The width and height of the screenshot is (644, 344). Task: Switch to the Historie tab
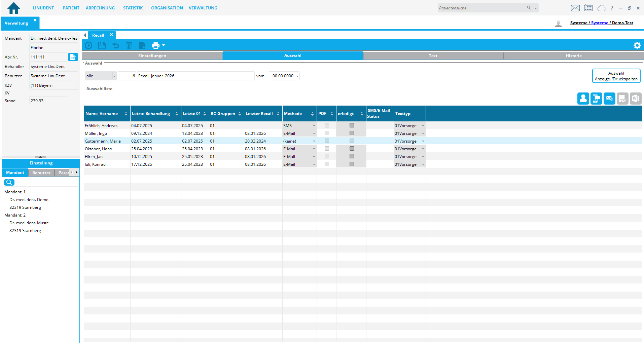tap(574, 55)
